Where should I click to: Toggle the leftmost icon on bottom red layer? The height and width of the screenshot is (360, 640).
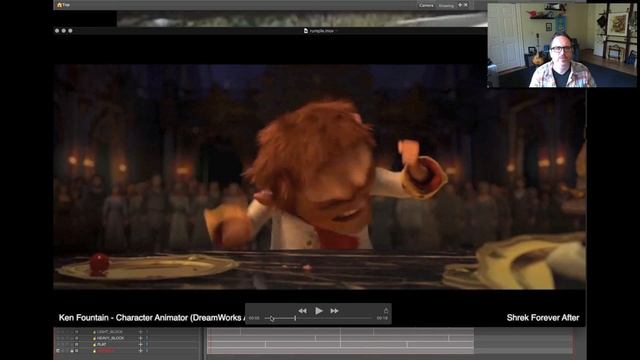pos(58,351)
